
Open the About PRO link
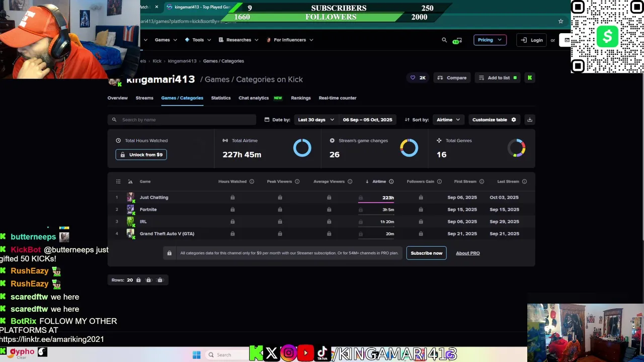(468, 253)
